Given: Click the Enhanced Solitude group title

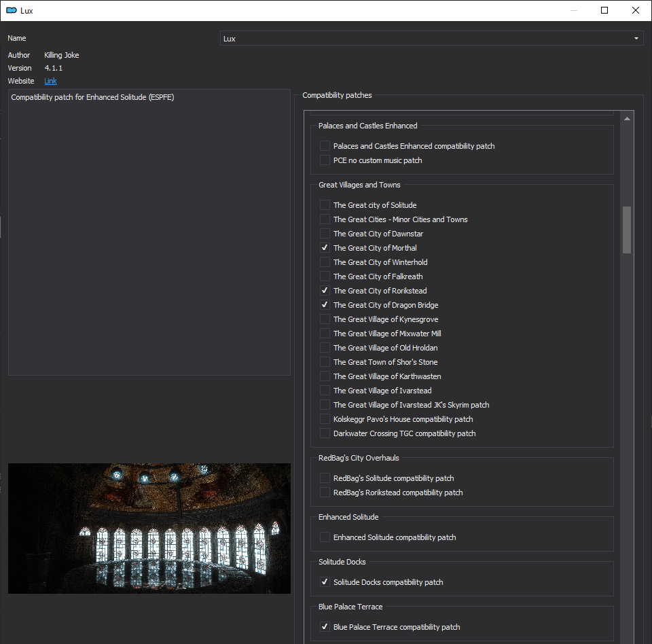Looking at the screenshot, I should pyautogui.click(x=348, y=517).
